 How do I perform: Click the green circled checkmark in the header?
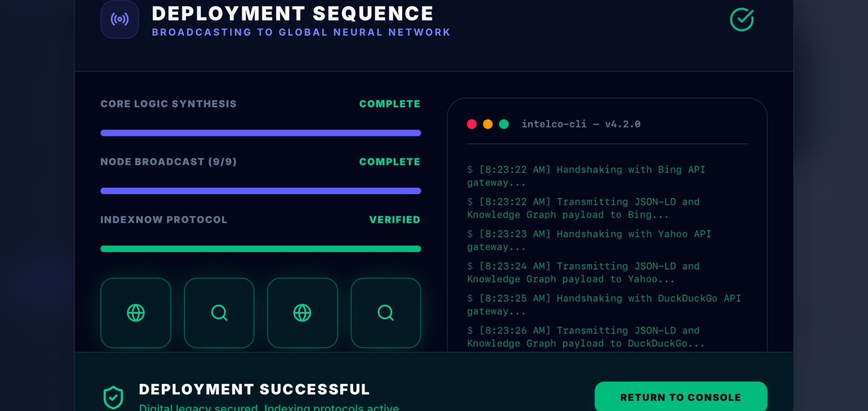click(742, 20)
